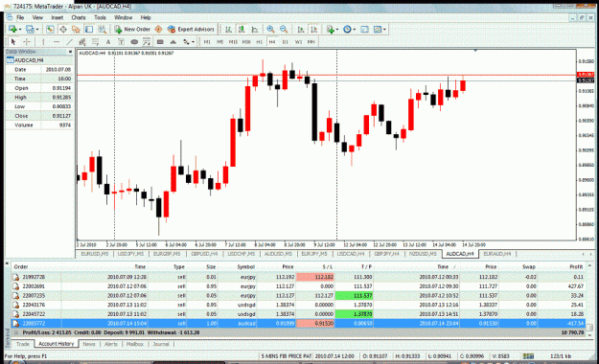Viewport: 599px width, 364px height.
Task: Open the Charts menu
Action: pyautogui.click(x=79, y=17)
